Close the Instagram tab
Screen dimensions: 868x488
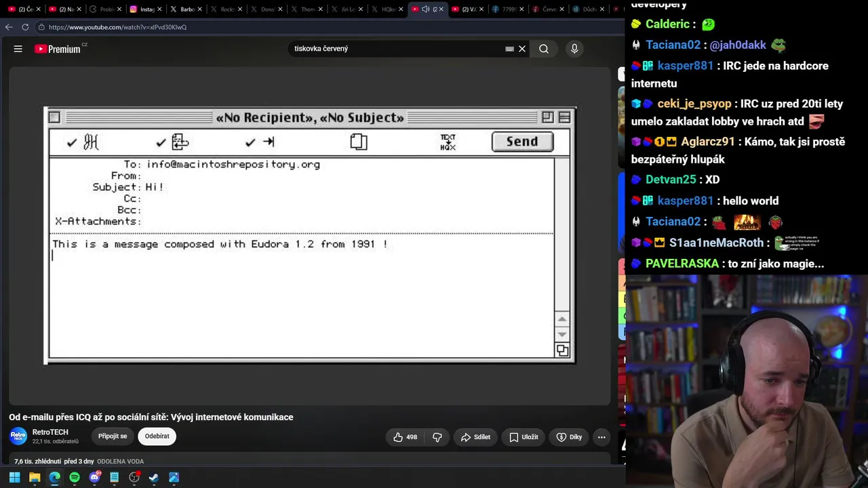tap(160, 9)
